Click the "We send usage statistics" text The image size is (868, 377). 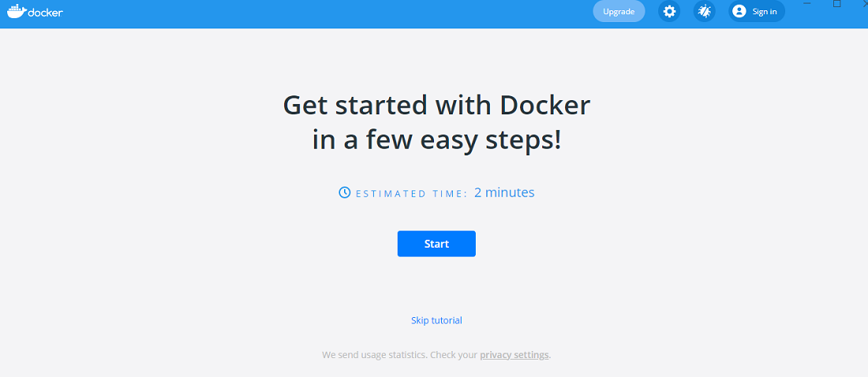pos(375,355)
